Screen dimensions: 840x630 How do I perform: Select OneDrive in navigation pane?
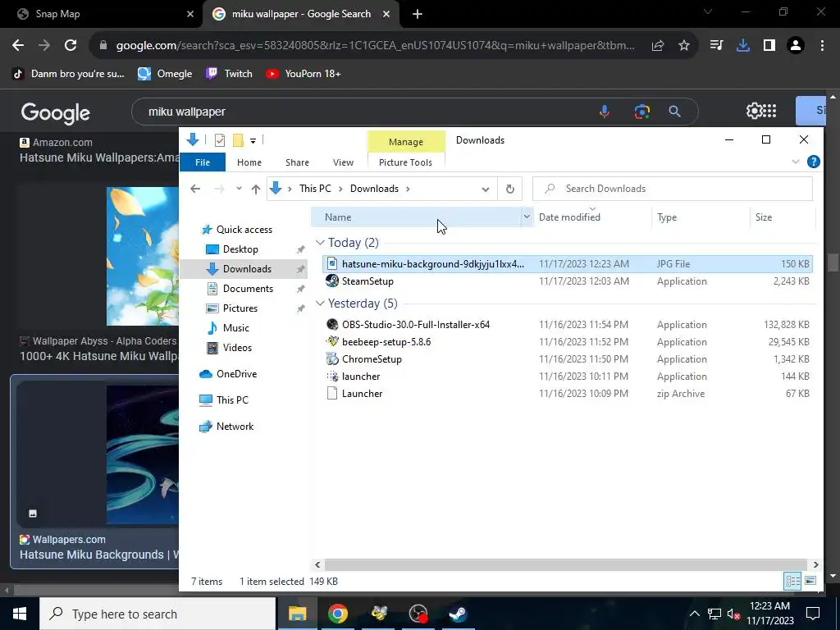click(236, 374)
